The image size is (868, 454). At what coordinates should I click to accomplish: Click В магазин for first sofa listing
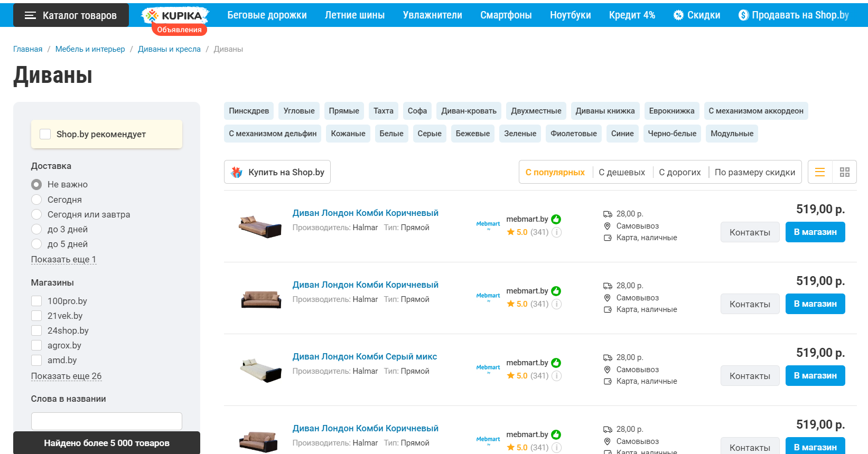point(815,232)
